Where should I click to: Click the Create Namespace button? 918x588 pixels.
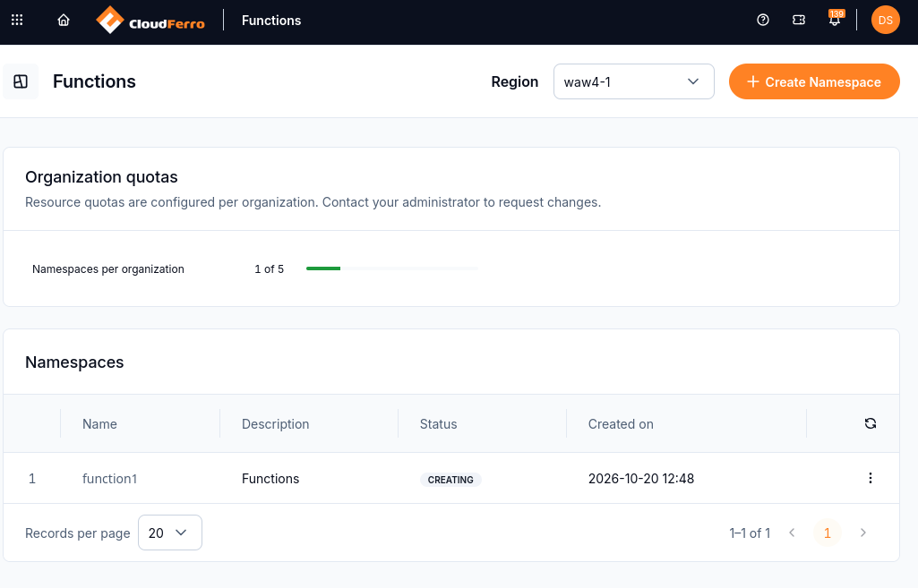(814, 81)
